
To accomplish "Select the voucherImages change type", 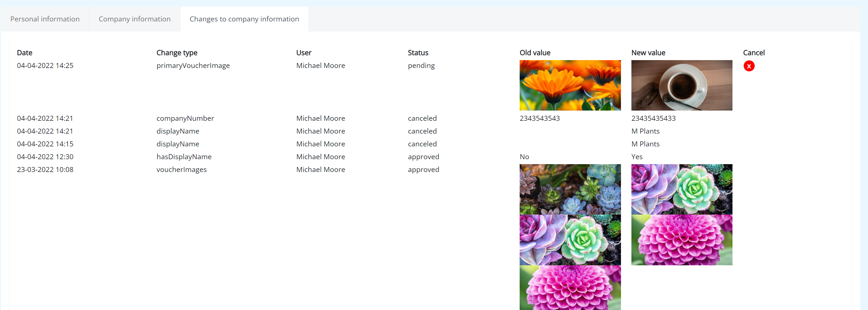I will click(181, 170).
